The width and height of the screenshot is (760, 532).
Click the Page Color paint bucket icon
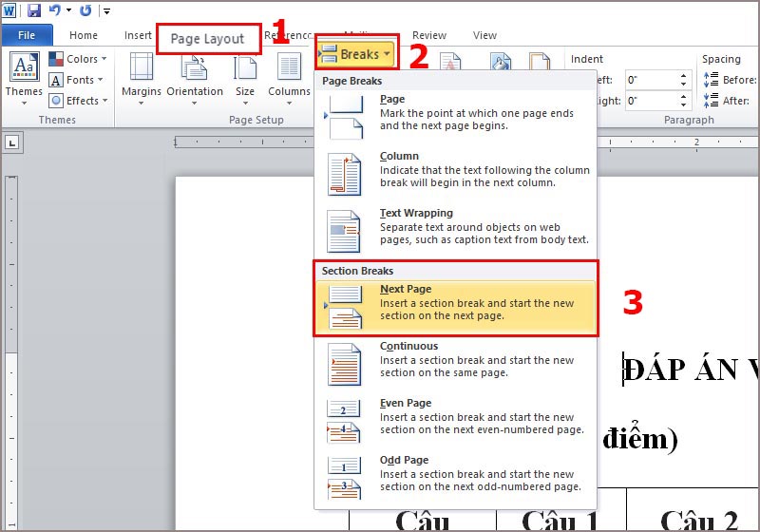(501, 61)
